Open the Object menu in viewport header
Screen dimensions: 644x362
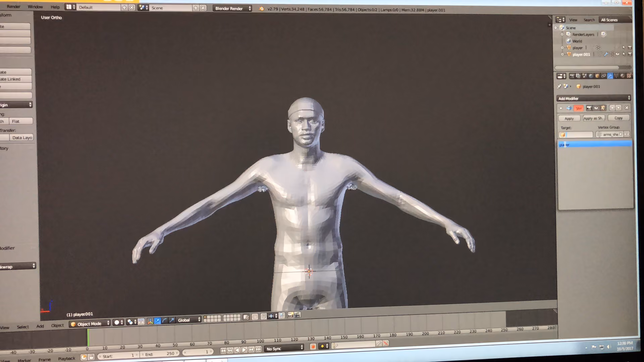[x=57, y=325]
